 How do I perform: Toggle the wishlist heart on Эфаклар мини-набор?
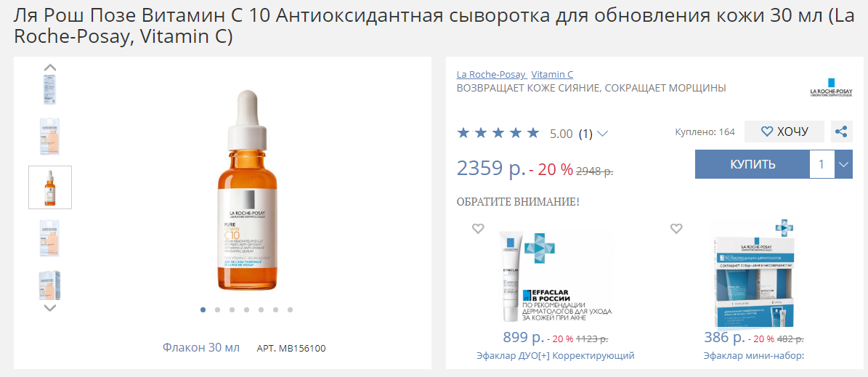(676, 228)
